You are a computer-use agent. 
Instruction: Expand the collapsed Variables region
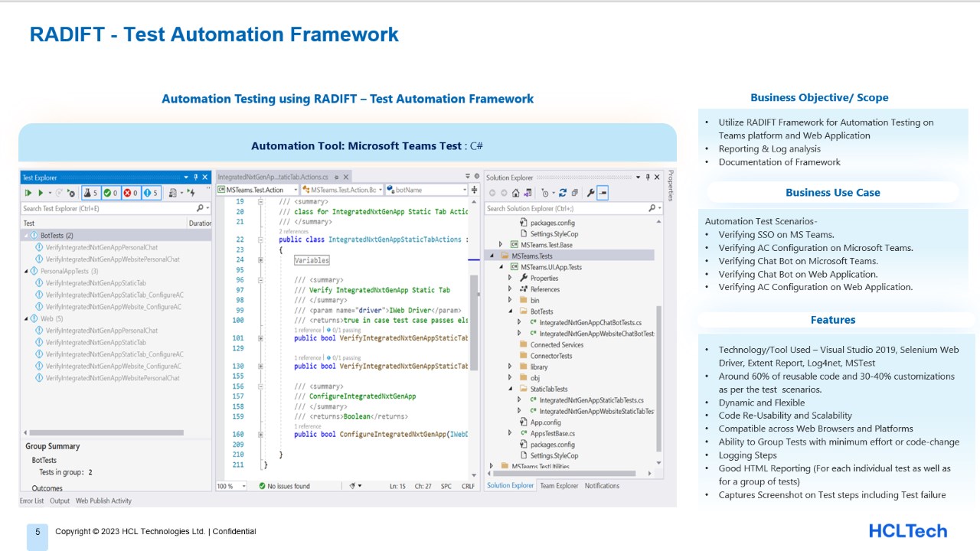(261, 260)
